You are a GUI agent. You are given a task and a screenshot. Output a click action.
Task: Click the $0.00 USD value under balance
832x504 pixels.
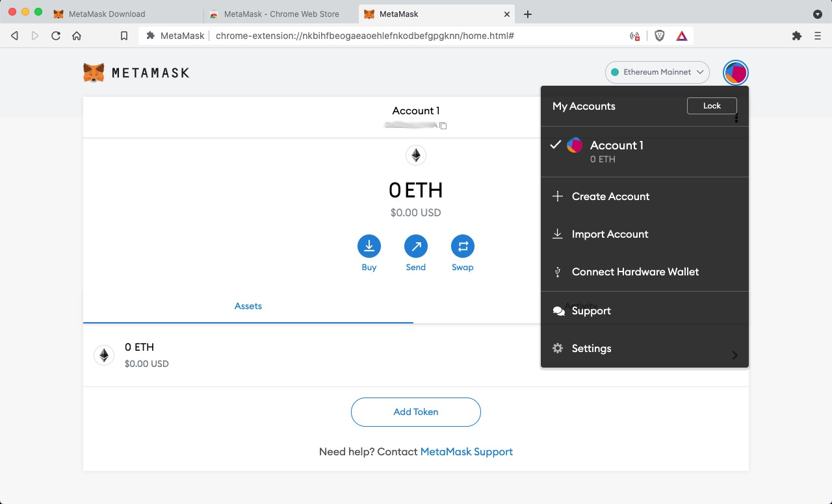coord(416,212)
